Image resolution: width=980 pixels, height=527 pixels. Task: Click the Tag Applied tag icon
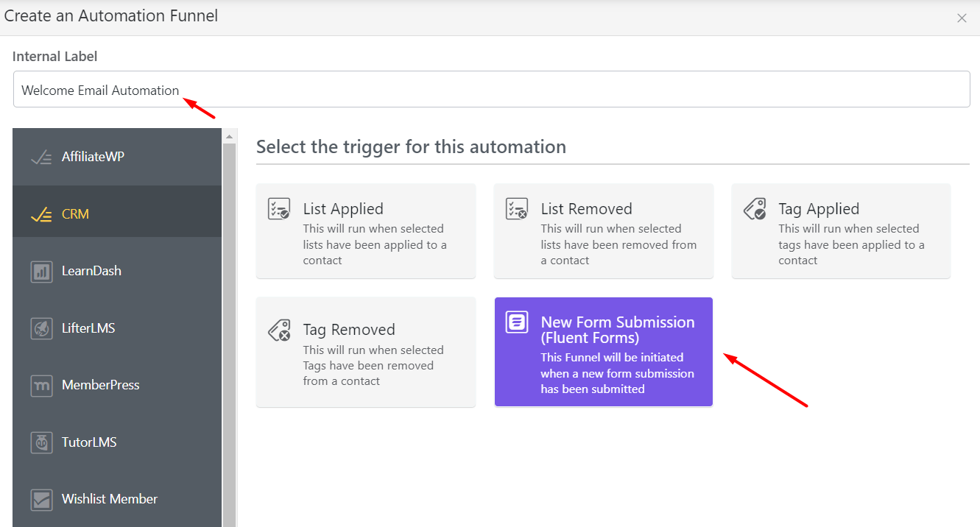(x=755, y=209)
